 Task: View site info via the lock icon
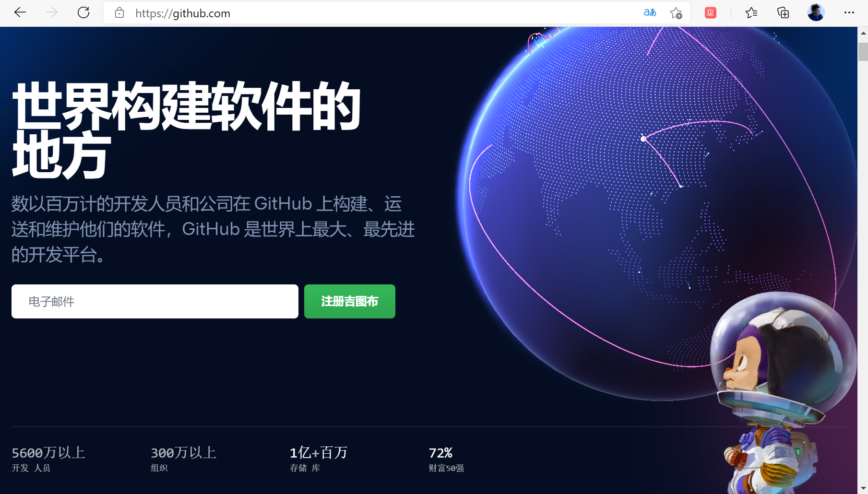coord(119,13)
